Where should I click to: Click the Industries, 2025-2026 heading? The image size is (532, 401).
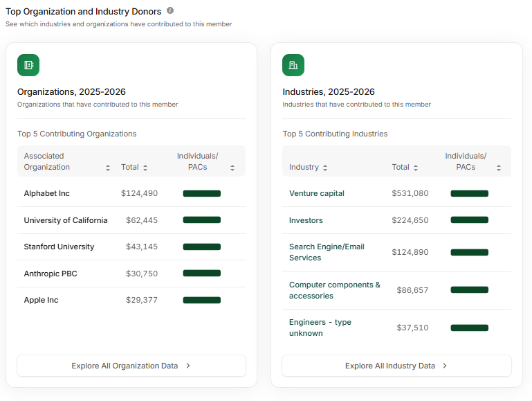(329, 92)
